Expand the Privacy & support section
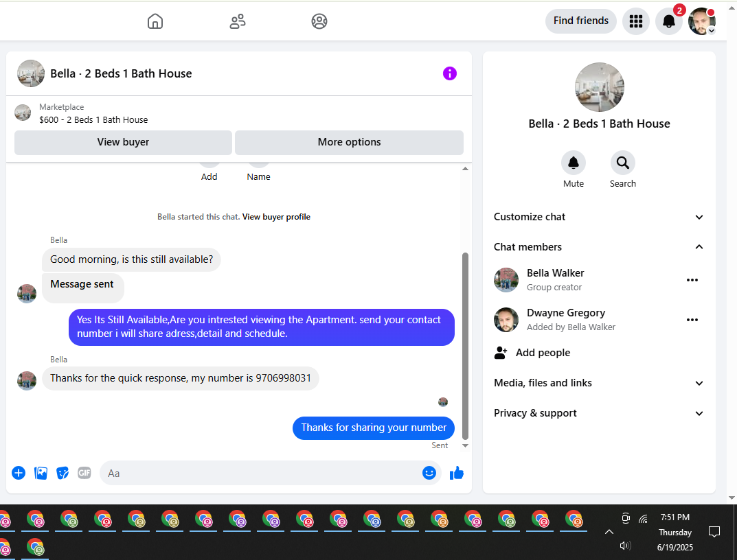The width and height of the screenshot is (737, 560). click(599, 413)
